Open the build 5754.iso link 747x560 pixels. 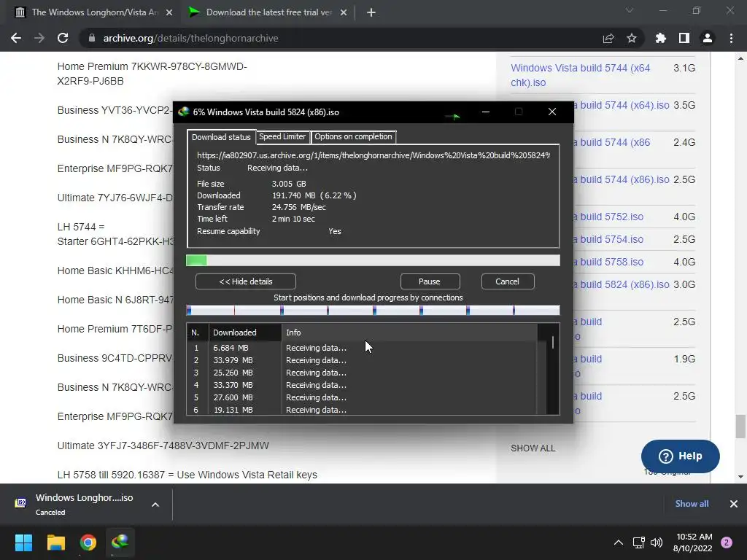[608, 239]
